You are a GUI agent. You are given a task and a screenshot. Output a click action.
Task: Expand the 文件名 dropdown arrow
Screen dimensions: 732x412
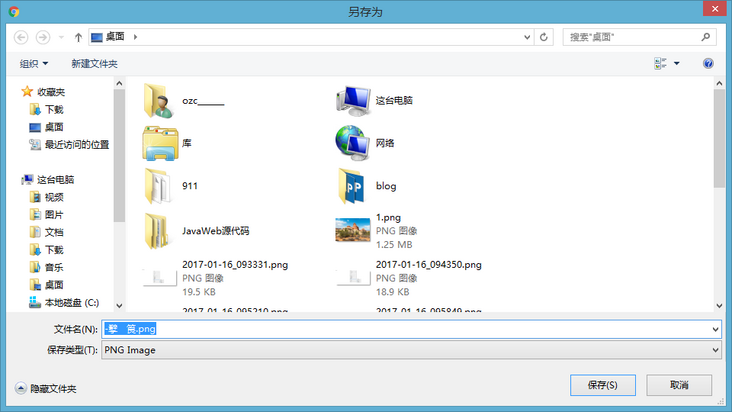point(715,329)
